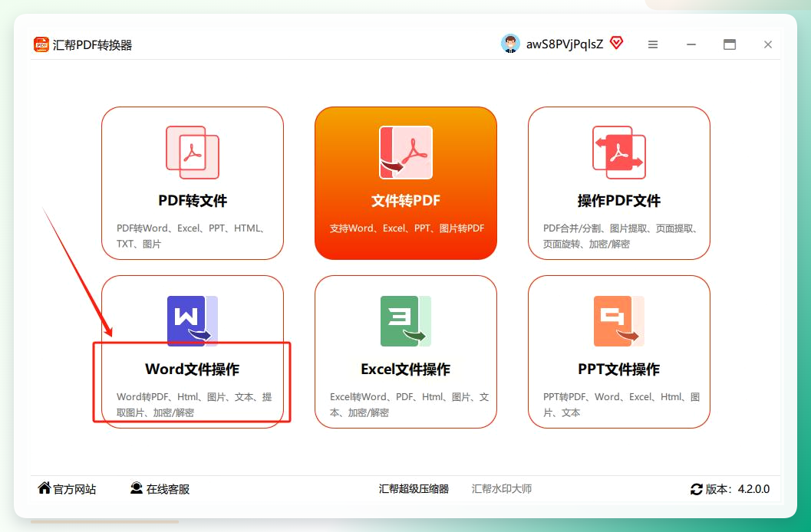
Task: Click the version refresh icon
Action: (x=697, y=489)
